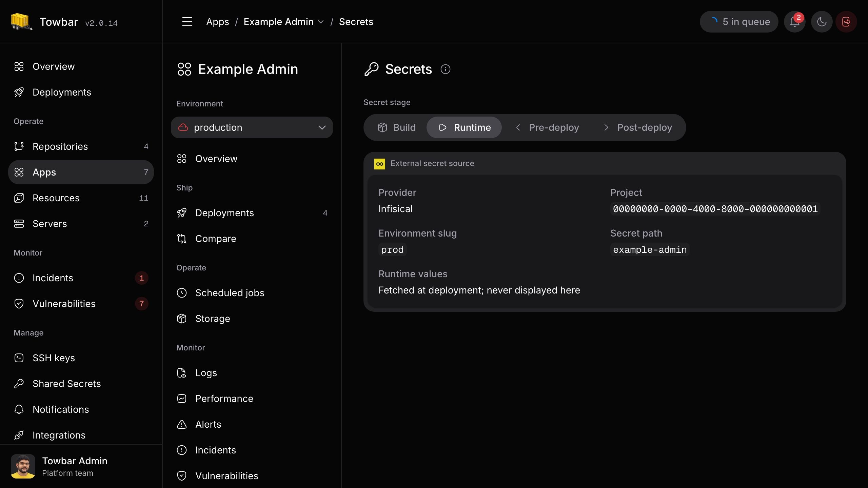Click the Performance chart icon

click(182, 399)
